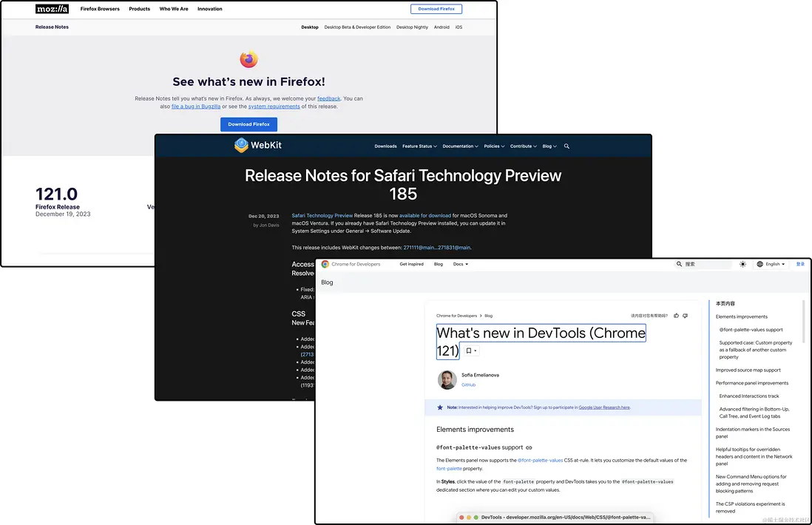Click the WebKit search magnifier icon
This screenshot has height=525, width=812.
(x=566, y=146)
